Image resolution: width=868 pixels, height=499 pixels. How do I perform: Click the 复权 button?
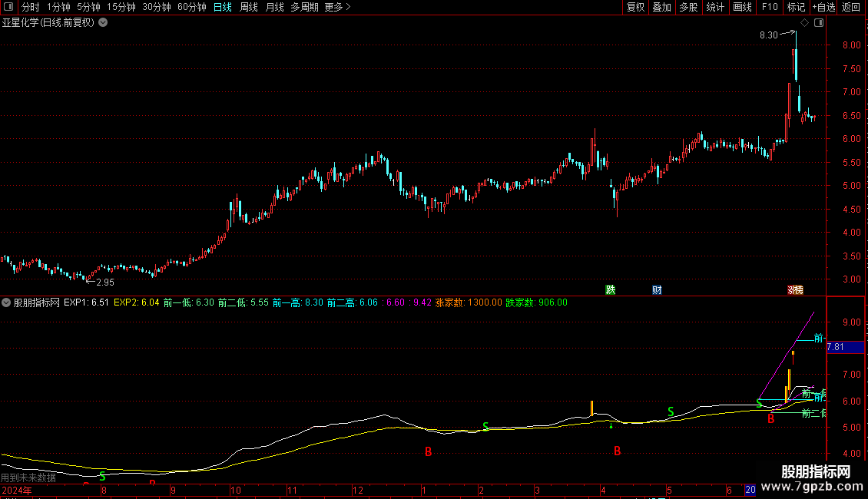coord(635,7)
